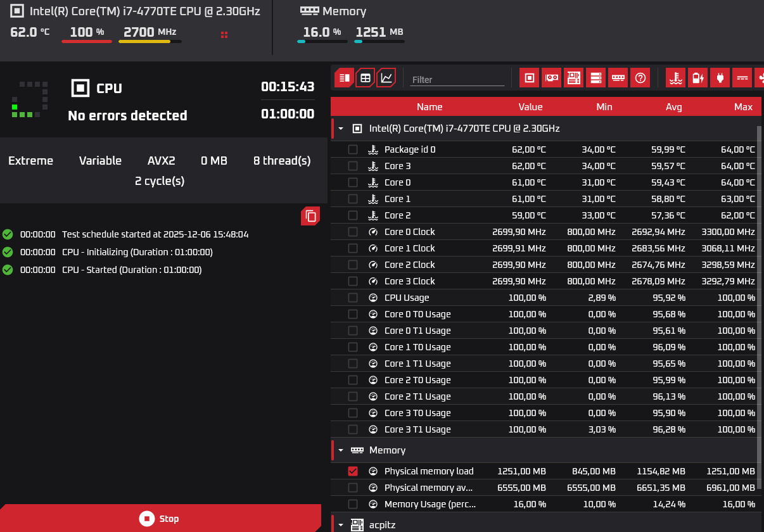
Task: Check the Package id 0 checkbox
Action: pos(353,149)
